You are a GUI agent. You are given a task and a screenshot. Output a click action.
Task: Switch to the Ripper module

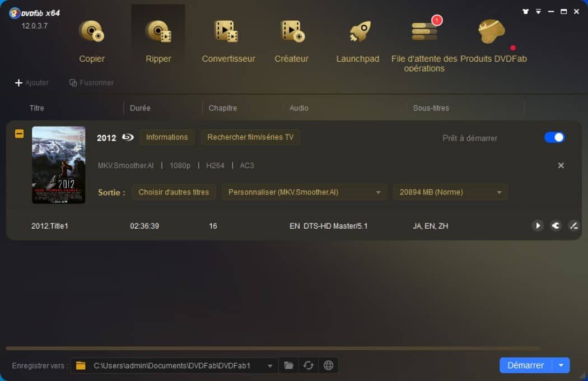coord(158,41)
